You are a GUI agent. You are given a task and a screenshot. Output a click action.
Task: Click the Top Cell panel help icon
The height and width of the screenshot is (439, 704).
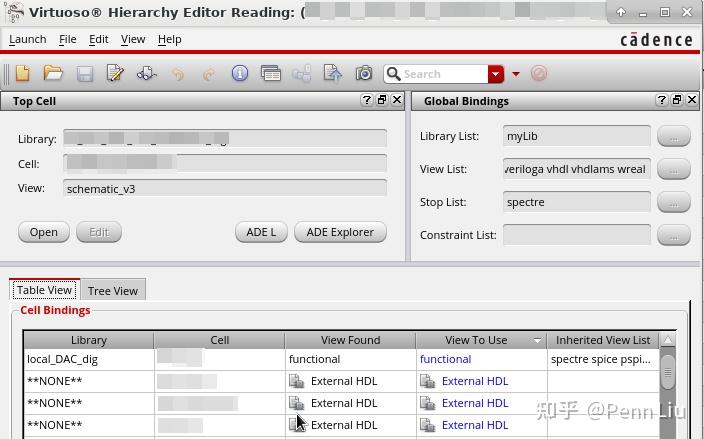[x=366, y=100]
